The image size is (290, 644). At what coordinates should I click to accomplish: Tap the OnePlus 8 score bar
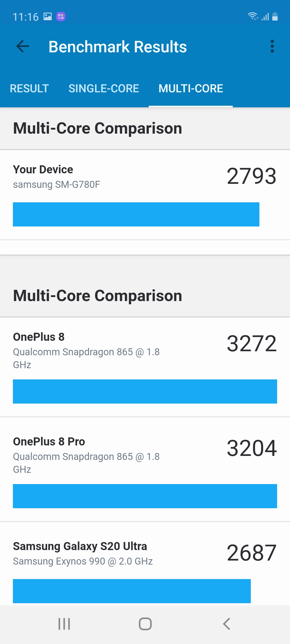coord(145,391)
